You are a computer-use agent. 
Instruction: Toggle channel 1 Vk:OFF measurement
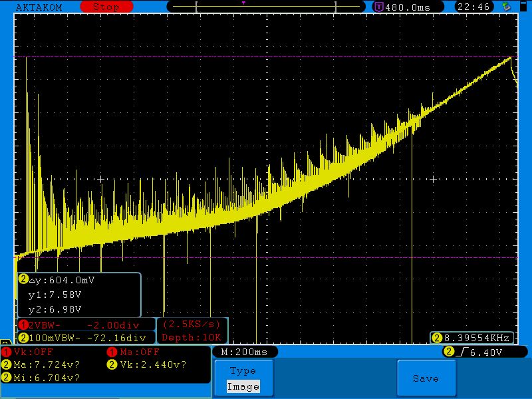(30, 352)
